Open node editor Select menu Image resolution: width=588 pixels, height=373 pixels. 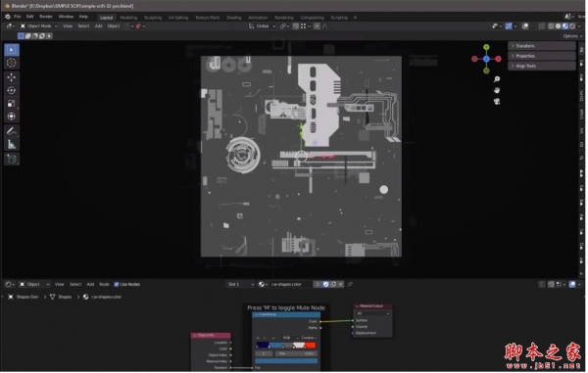point(75,285)
